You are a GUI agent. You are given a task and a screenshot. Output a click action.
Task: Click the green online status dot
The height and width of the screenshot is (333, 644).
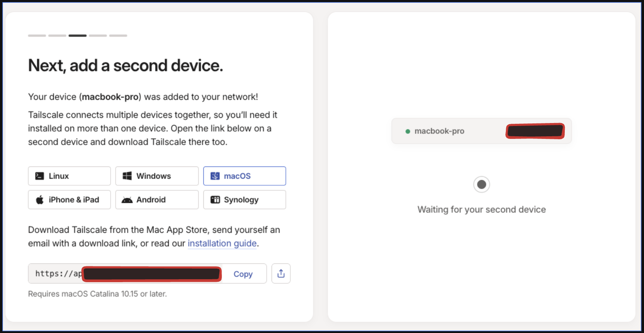tap(407, 131)
